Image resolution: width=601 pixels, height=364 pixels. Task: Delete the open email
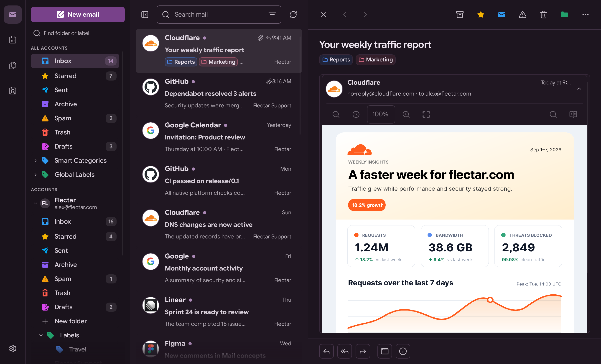click(x=543, y=15)
